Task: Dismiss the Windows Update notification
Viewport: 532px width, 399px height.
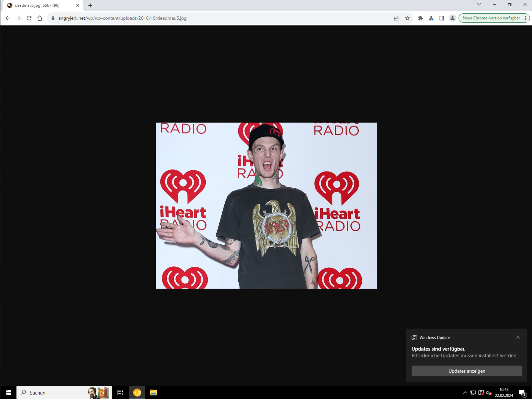Action: tap(518, 337)
